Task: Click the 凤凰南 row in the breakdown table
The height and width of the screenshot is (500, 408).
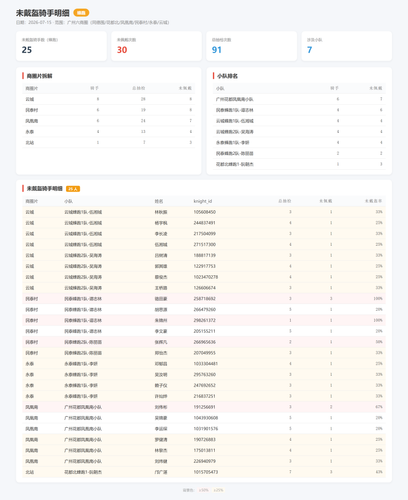Action: pyautogui.click(x=109, y=121)
